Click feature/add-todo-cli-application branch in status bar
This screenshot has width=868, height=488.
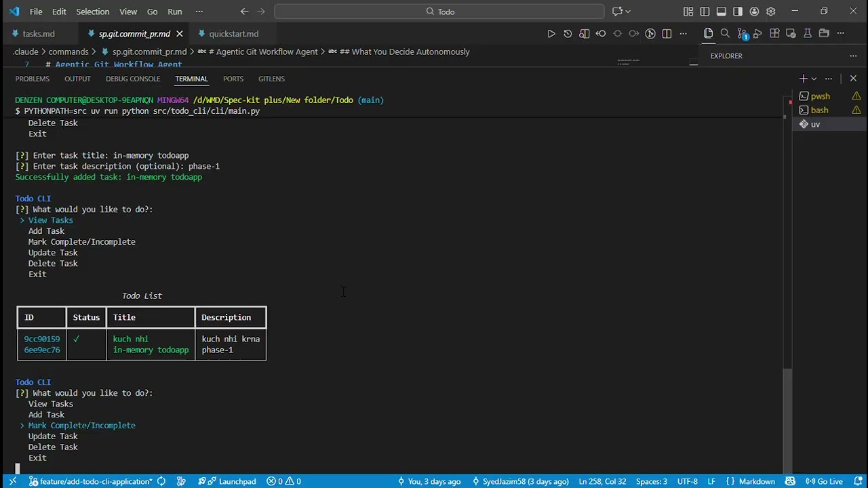(x=91, y=481)
